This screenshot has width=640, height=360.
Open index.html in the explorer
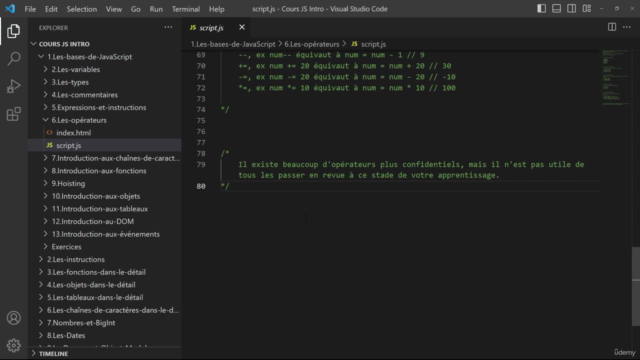[x=105, y=133]
